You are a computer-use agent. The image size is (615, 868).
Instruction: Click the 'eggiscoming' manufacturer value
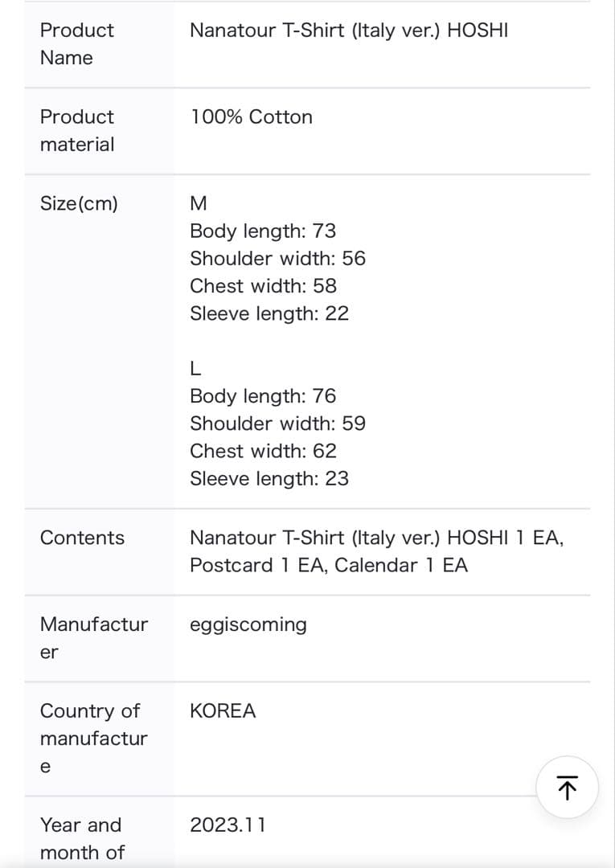(248, 625)
